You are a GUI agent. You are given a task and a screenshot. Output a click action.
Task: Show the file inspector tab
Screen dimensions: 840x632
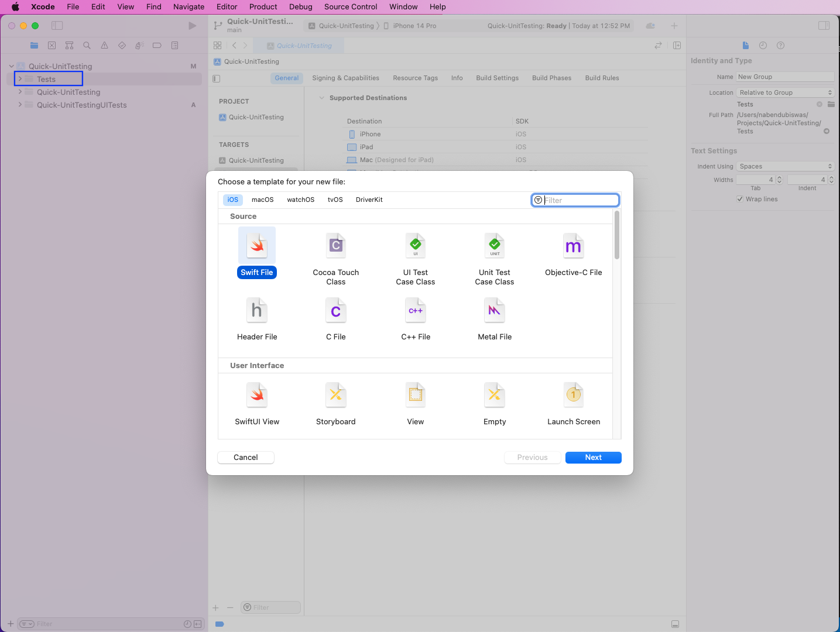[745, 46]
